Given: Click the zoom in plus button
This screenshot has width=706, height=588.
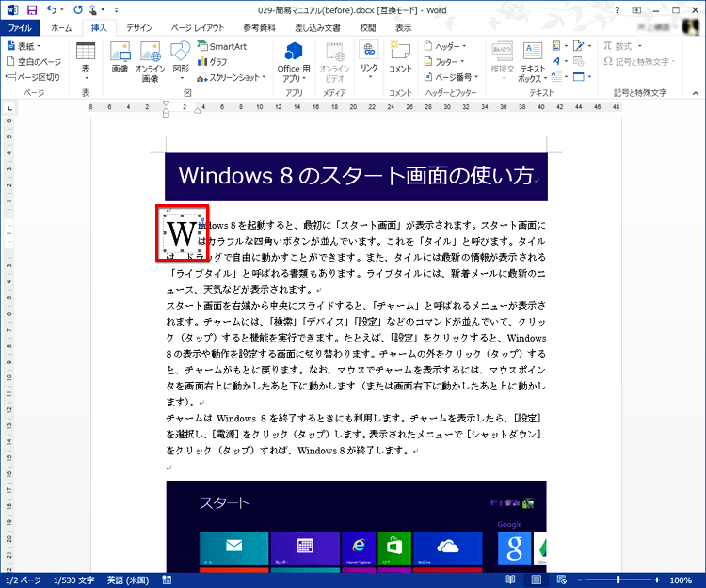Looking at the screenshot, I should tap(657, 580).
